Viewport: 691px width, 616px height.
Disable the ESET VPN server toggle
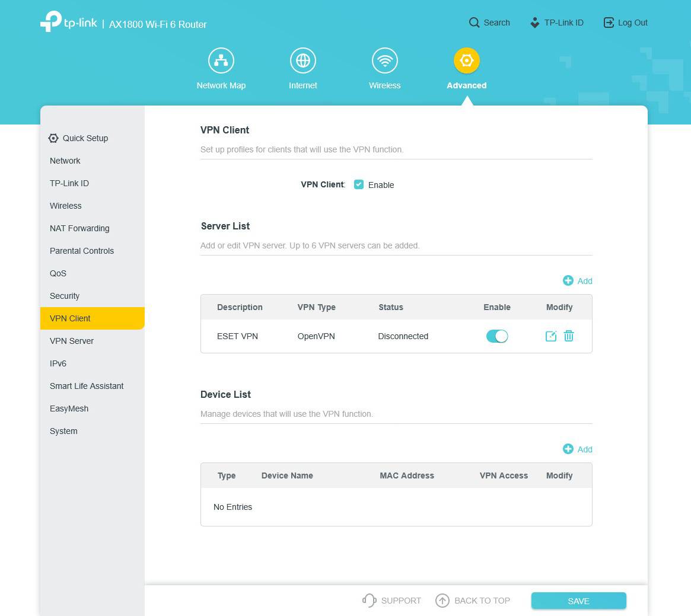click(x=497, y=336)
